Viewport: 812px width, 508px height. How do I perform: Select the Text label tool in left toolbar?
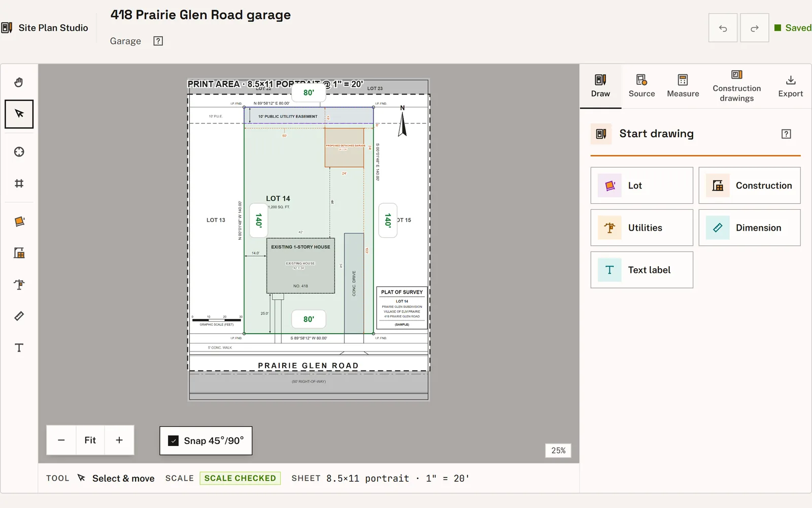(x=19, y=347)
